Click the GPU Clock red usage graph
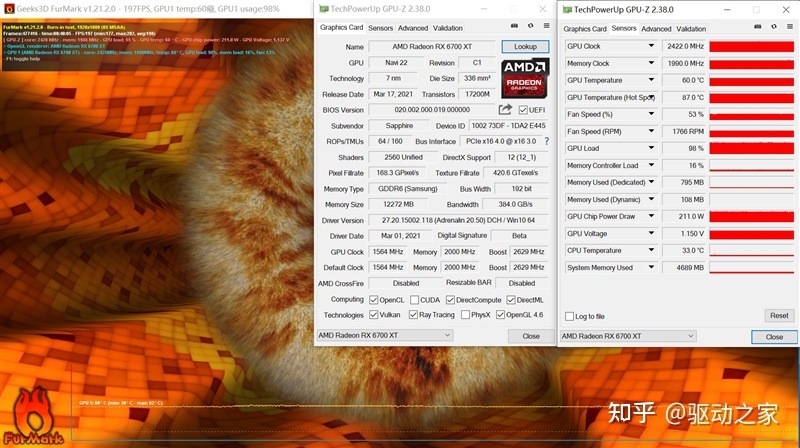 point(752,46)
